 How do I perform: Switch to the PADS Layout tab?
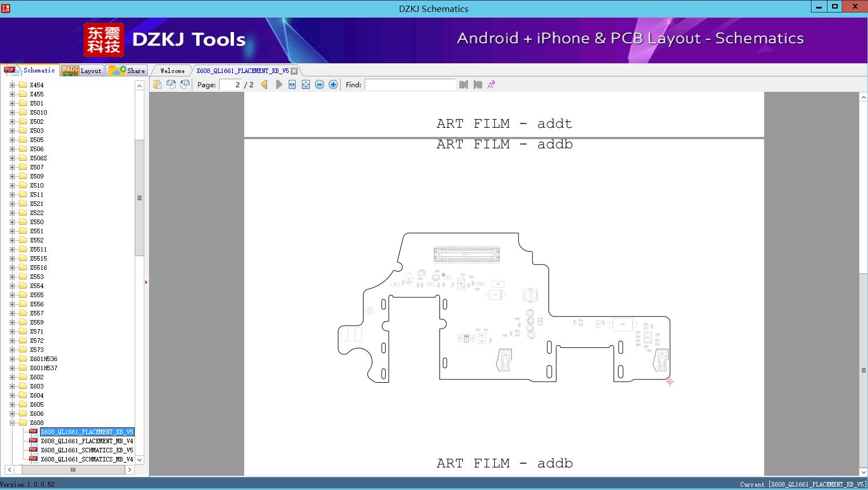[x=82, y=70]
